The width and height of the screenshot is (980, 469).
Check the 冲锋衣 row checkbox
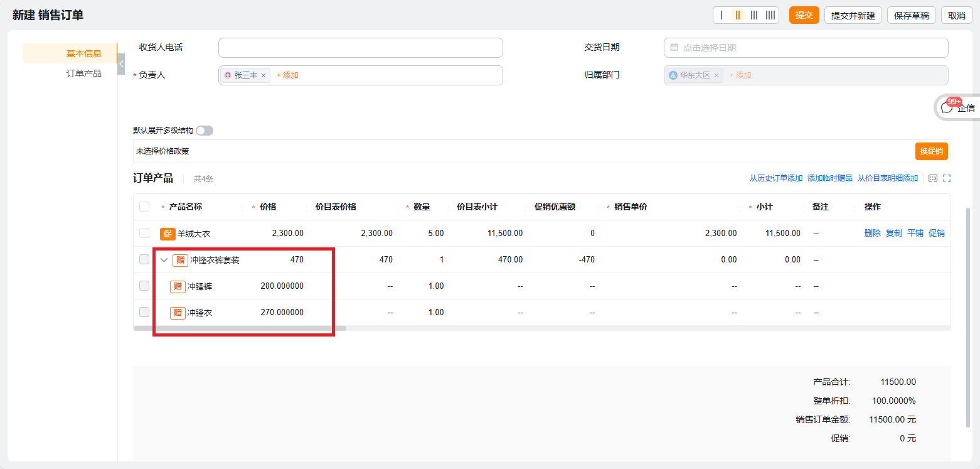click(144, 312)
